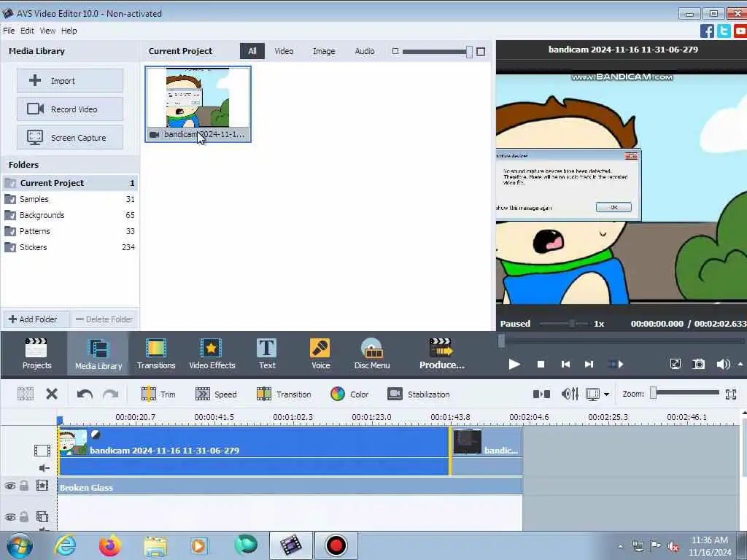Stop the preview playback
The width and height of the screenshot is (747, 560).
click(x=541, y=365)
